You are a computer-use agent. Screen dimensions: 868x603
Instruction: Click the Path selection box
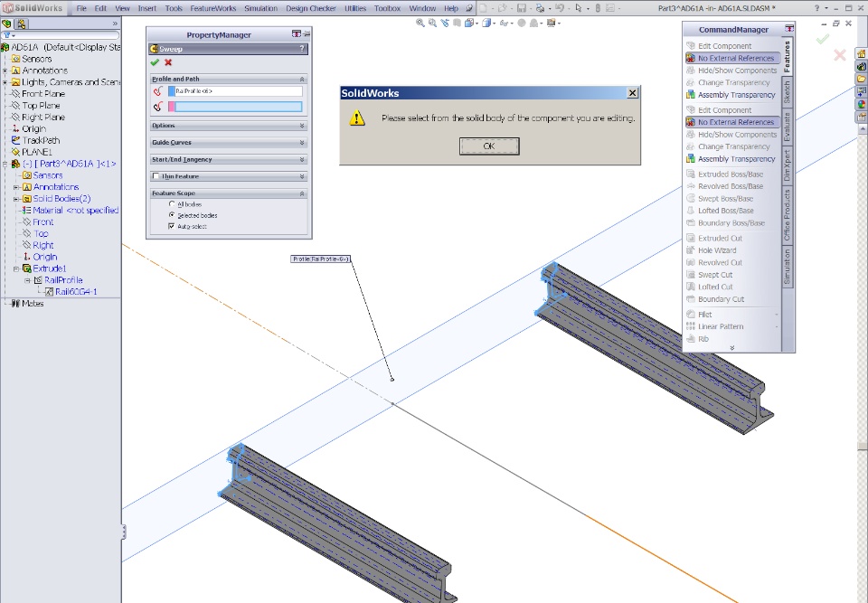(239, 107)
